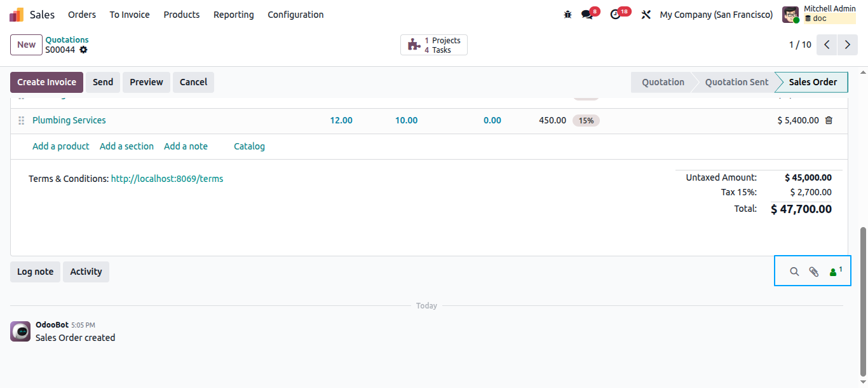
Task: Open the Reporting menu
Action: (x=234, y=15)
